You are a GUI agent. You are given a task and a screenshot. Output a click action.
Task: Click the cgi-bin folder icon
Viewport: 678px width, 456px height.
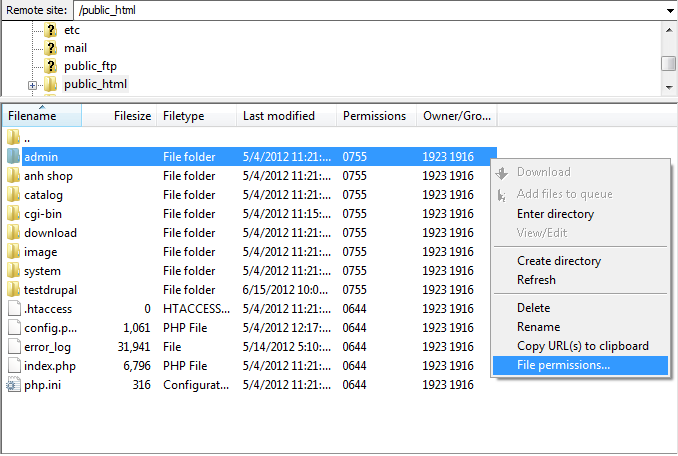pyautogui.click(x=13, y=213)
